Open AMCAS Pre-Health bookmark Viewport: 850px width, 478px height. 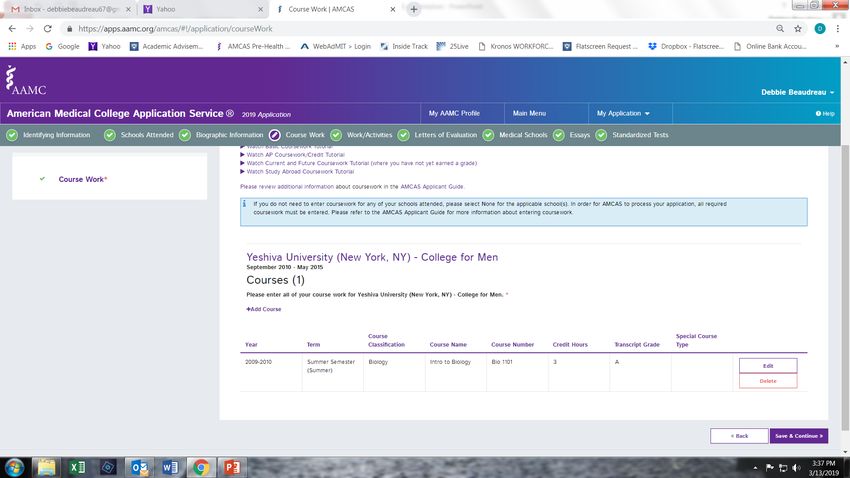(253, 47)
